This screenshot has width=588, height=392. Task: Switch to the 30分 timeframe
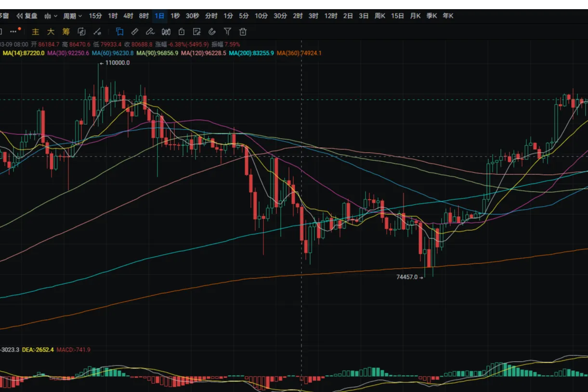coord(280,16)
